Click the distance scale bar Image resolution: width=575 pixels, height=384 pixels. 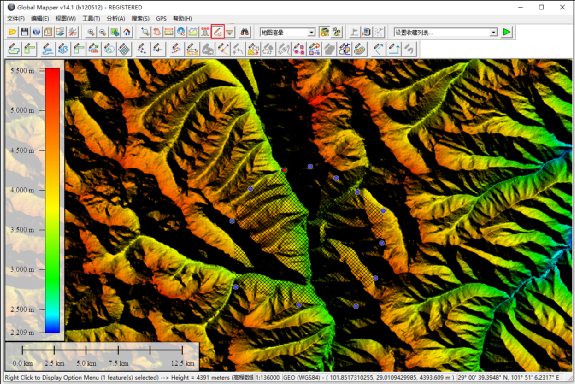[x=102, y=351]
